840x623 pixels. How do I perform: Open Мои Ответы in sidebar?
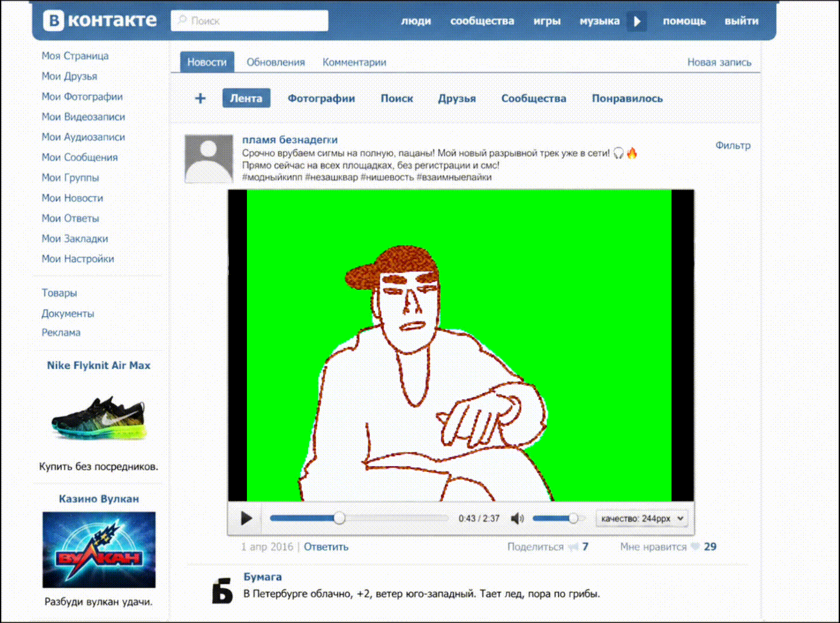[70, 218]
